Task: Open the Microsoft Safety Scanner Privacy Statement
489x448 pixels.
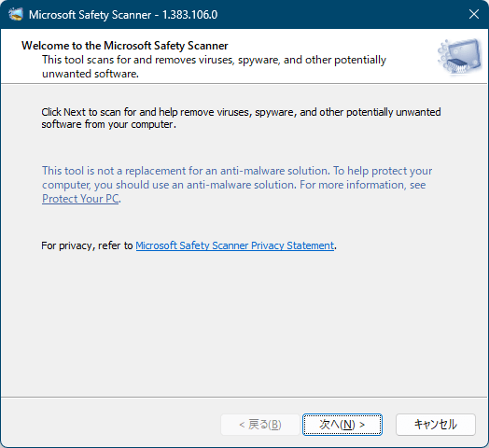Action: (235, 245)
